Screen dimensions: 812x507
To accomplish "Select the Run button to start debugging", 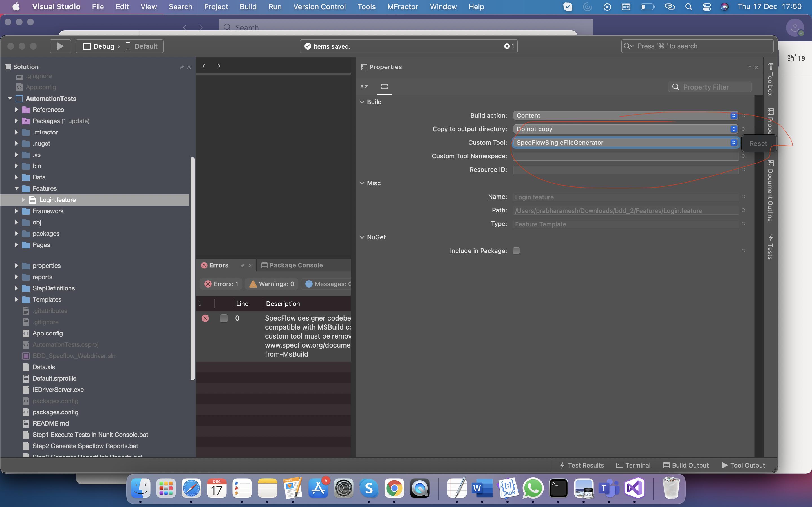I will coord(60,46).
